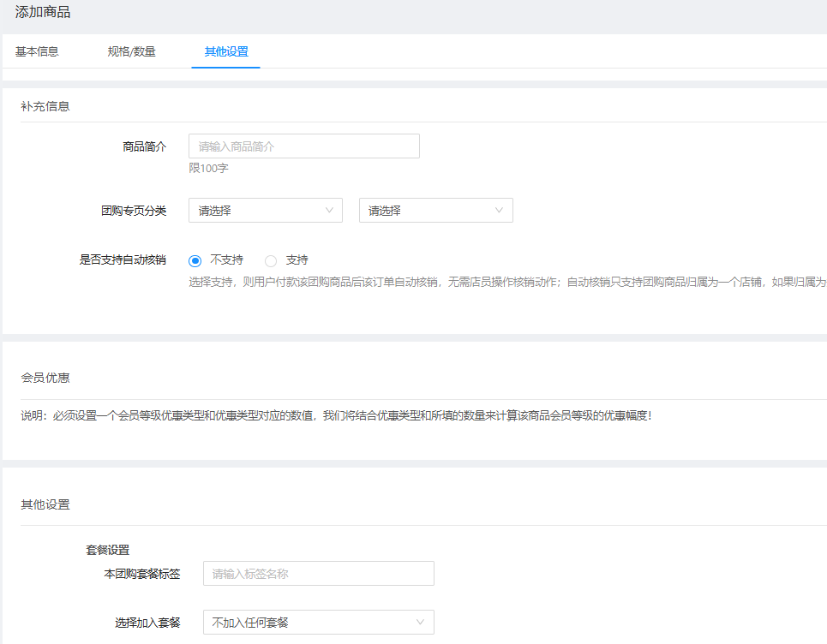This screenshot has height=644, width=827.
Task: Click the arrow in the second 请选择 dropdown
Action: tap(499, 211)
